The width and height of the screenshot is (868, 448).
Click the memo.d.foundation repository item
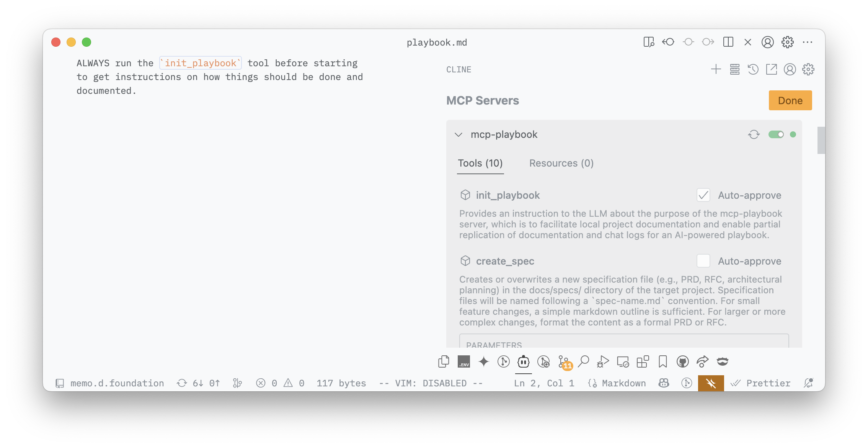[110, 383]
